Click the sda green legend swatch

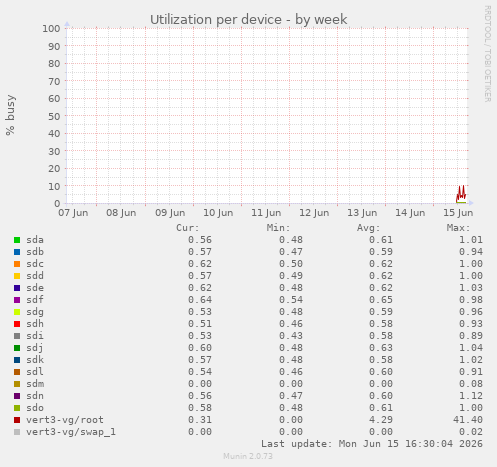pyautogui.click(x=17, y=240)
